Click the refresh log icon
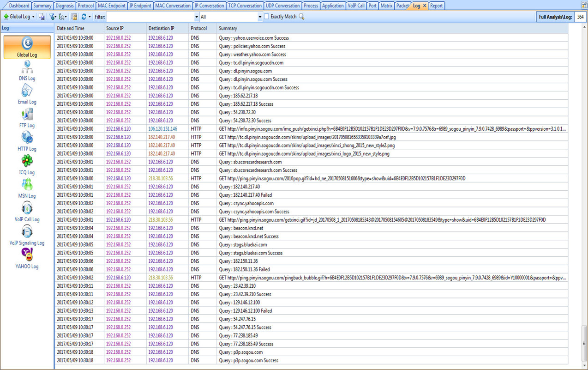Viewport: 588px width, 370px height. click(x=84, y=17)
